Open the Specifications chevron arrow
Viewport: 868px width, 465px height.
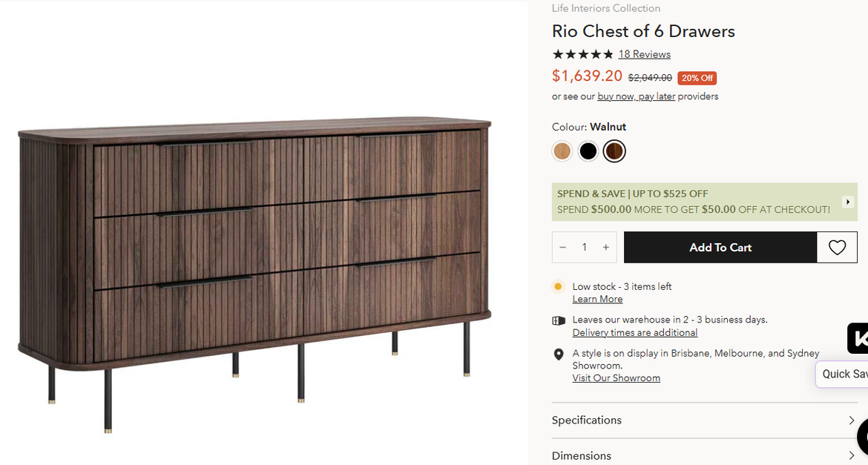(851, 421)
